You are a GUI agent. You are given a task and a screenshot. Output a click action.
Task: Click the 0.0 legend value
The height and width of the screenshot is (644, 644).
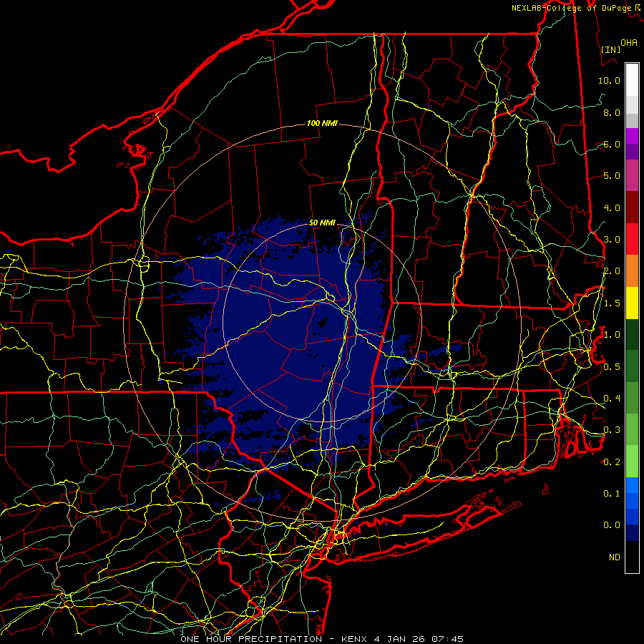click(x=612, y=525)
